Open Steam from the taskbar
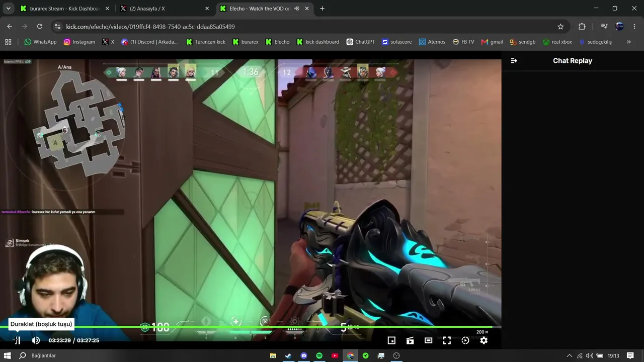Screen dimensions: 644x362 288,355
